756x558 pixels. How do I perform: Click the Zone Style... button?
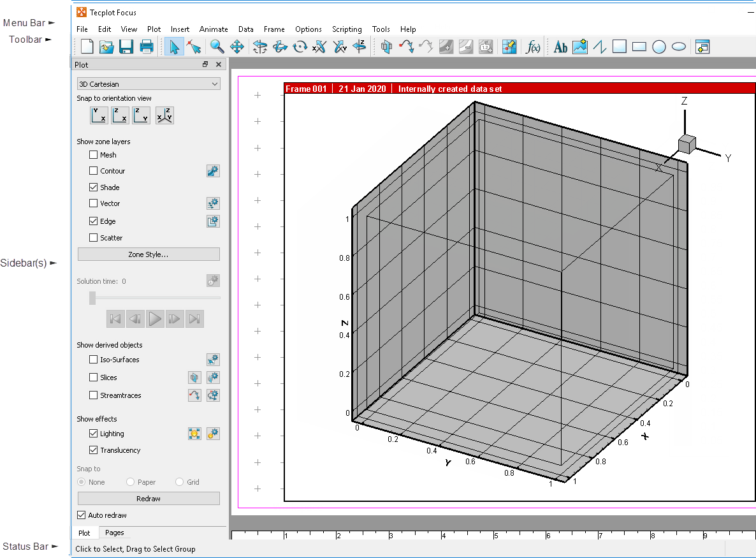(x=149, y=254)
